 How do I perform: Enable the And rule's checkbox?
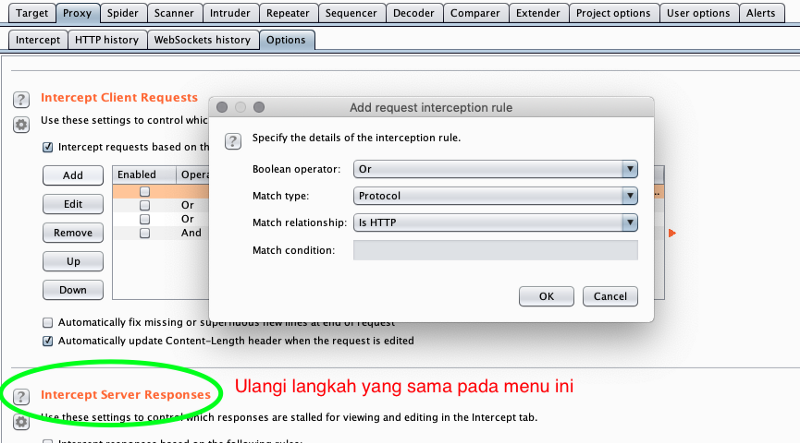pos(145,233)
